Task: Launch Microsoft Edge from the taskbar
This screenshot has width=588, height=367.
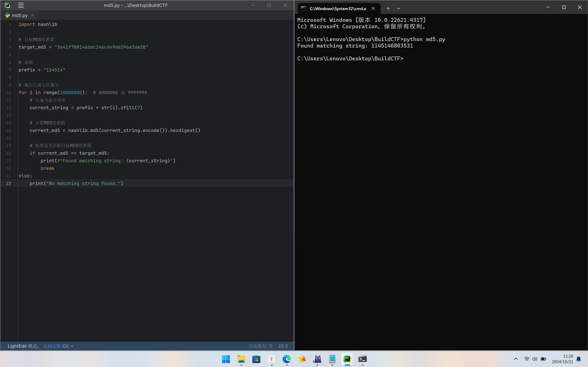Action: point(287,359)
